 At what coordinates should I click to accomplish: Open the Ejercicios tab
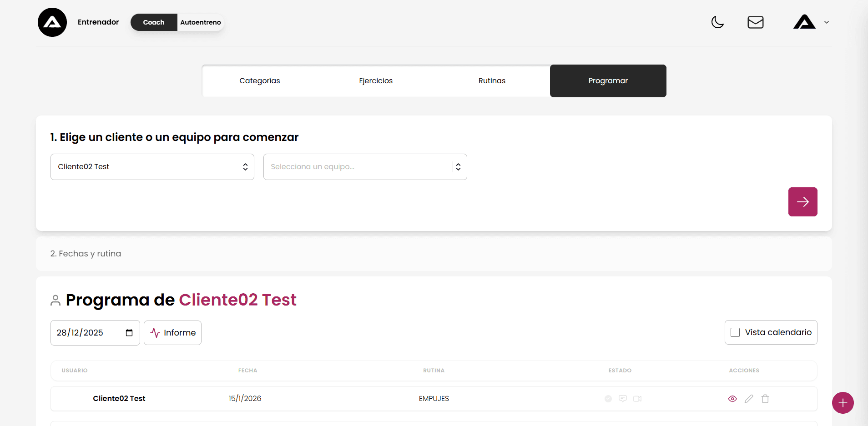pos(375,81)
